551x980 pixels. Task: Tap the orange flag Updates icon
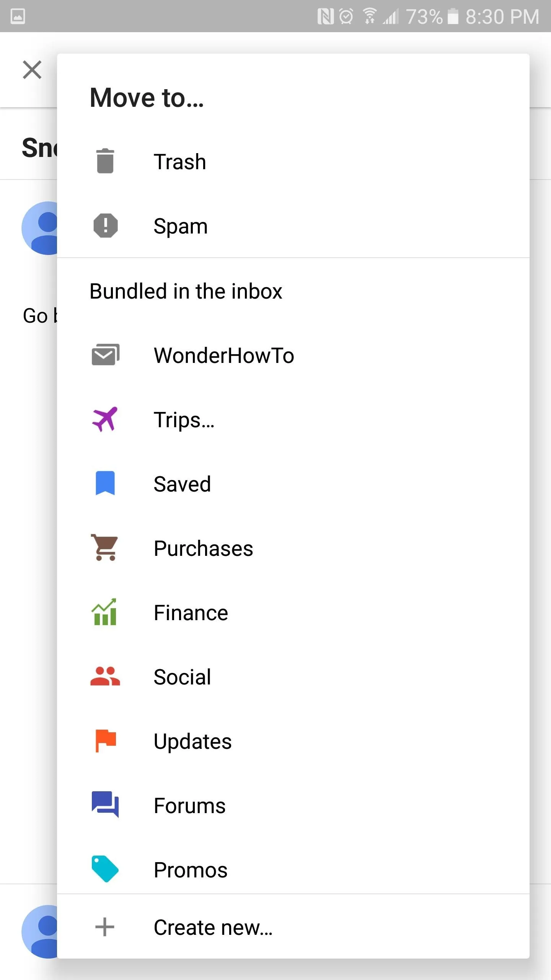[x=105, y=741]
